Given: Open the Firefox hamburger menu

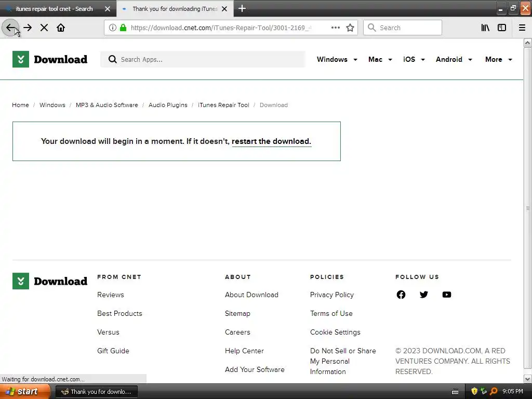Looking at the screenshot, I should [522, 28].
